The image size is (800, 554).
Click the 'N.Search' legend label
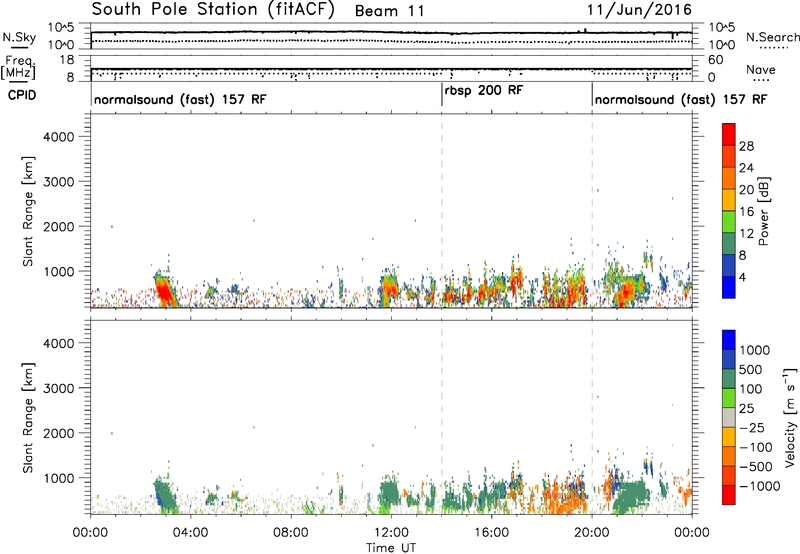772,37
